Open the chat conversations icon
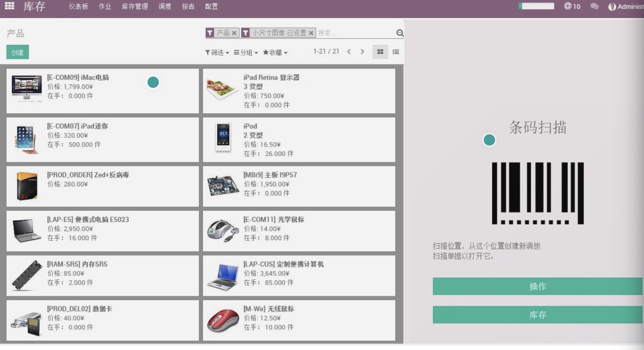The image size is (644, 350). pos(594,6)
